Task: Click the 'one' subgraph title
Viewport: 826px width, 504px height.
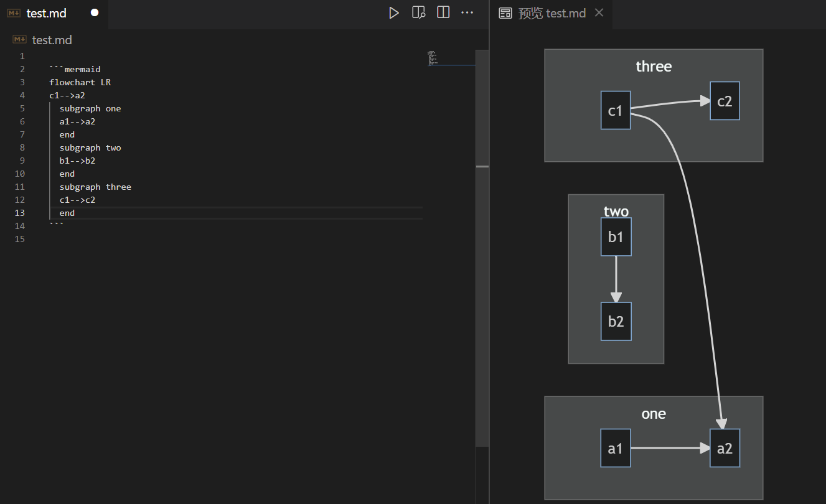Action: tap(654, 413)
